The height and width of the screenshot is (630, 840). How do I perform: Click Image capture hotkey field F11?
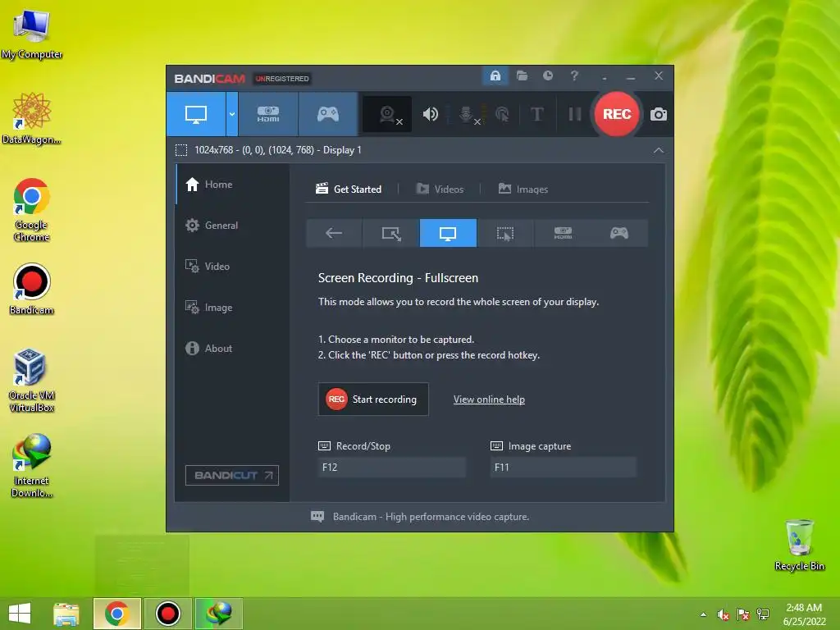point(563,467)
